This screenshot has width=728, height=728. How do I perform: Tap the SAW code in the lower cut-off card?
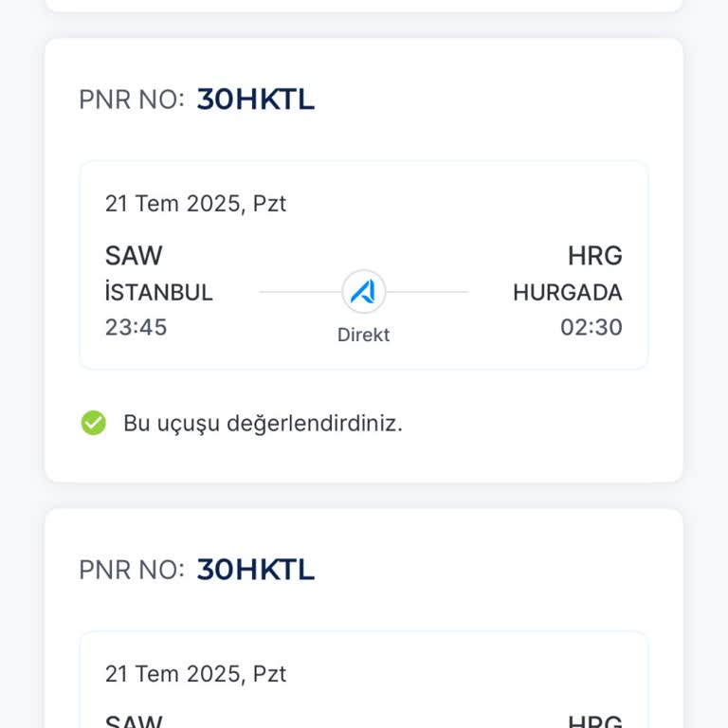[x=134, y=721]
